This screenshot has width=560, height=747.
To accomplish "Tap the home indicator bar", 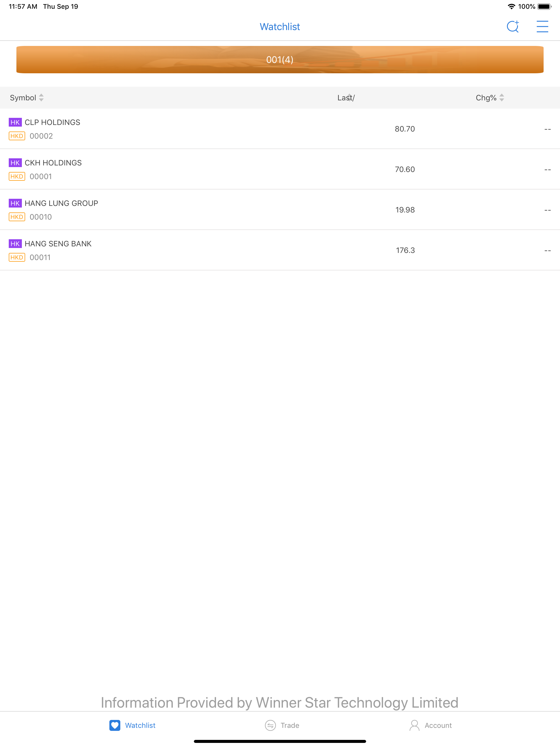I will (280, 742).
